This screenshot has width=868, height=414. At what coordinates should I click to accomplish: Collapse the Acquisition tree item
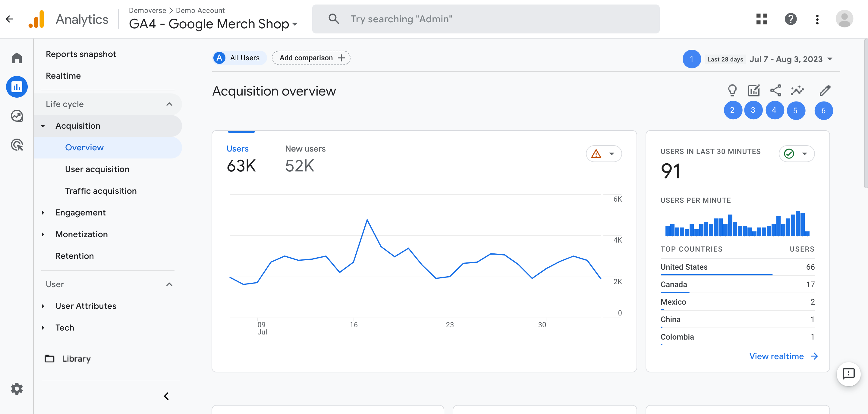coord(43,126)
